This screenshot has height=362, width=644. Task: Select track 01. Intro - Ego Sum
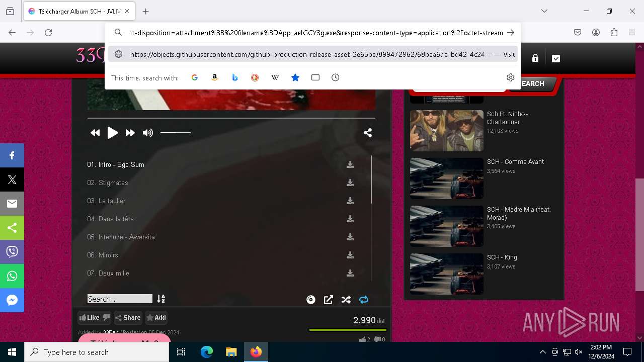(116, 164)
